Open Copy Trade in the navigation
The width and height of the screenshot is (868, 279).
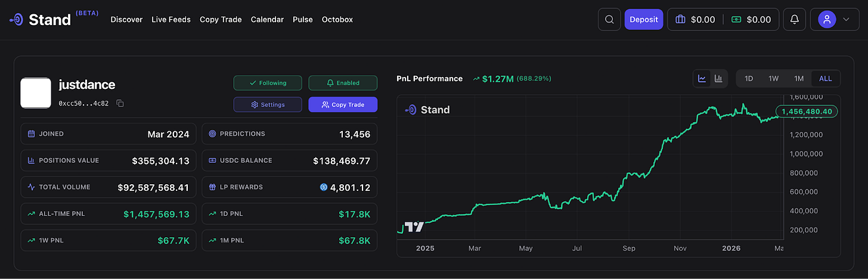tap(221, 20)
